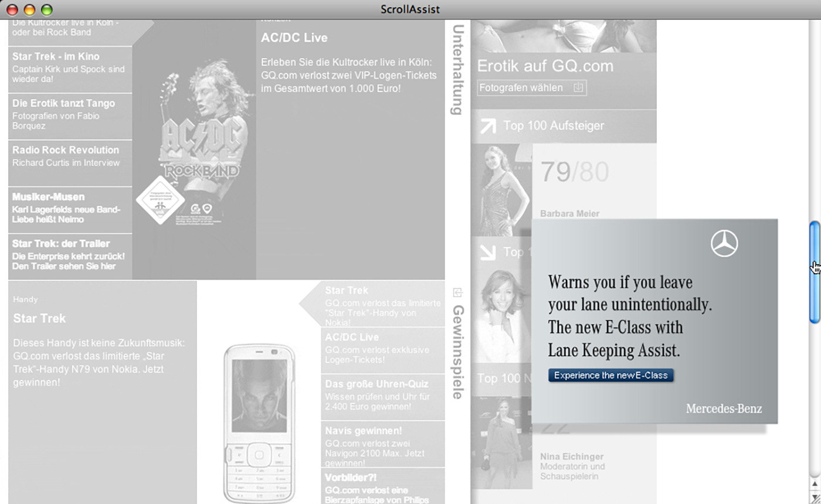821x504 pixels.
Task: Select the Unterhaltung vertical tab
Action: [x=458, y=70]
